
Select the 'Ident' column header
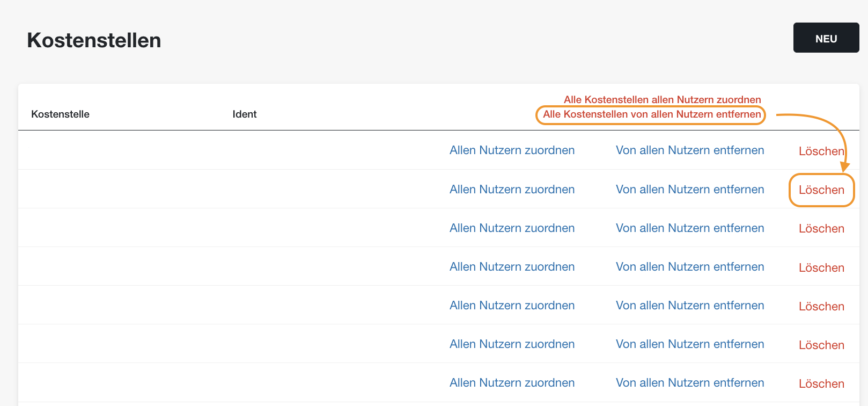click(245, 114)
